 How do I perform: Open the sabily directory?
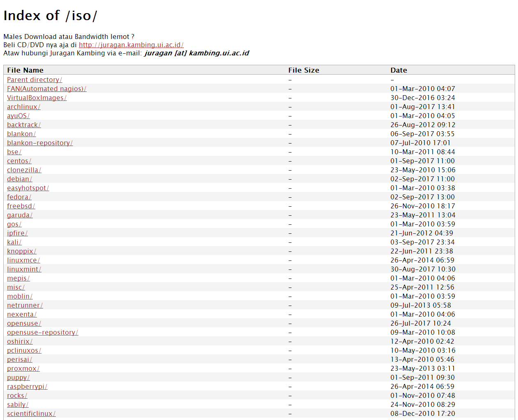tap(18, 404)
